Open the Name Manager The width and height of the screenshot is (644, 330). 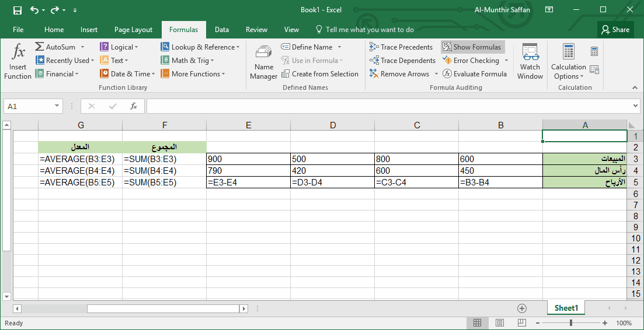(263, 63)
